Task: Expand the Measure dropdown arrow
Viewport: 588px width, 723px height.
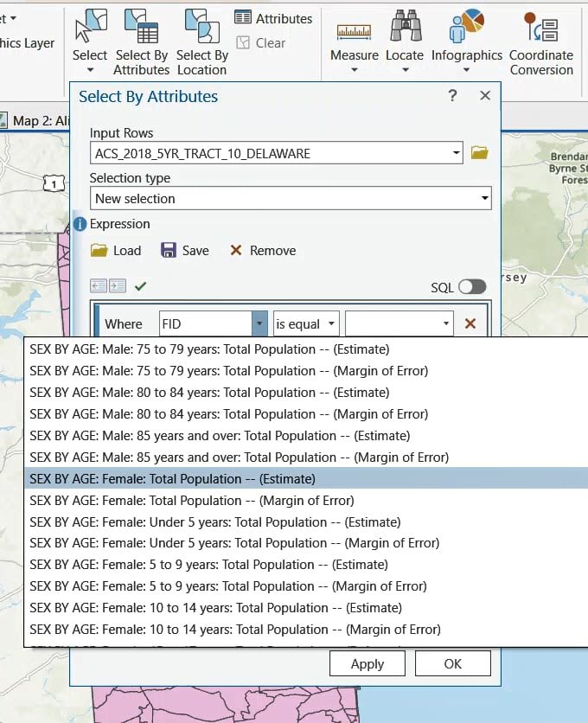Action: [355, 70]
